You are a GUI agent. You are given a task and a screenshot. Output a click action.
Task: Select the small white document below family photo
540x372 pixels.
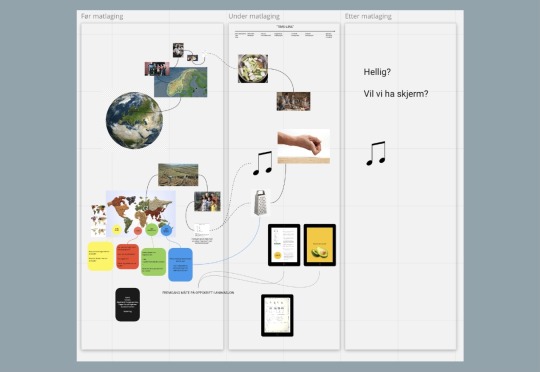[x=202, y=230]
